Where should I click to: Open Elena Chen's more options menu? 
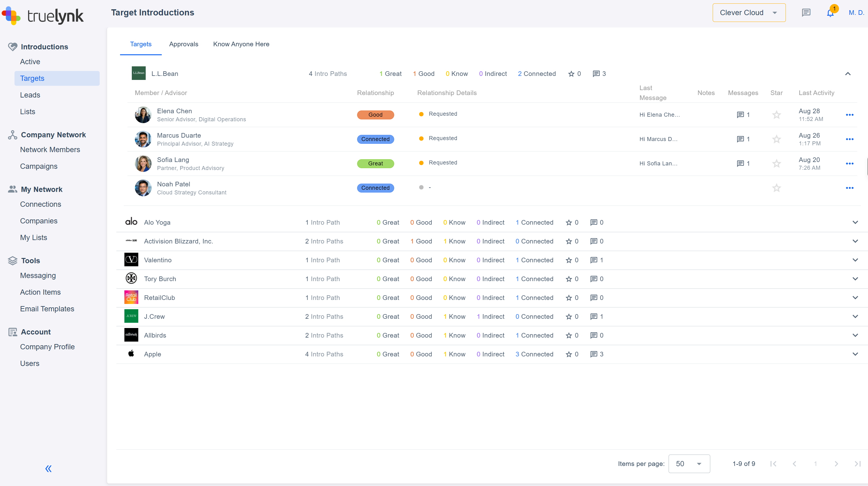(x=849, y=115)
